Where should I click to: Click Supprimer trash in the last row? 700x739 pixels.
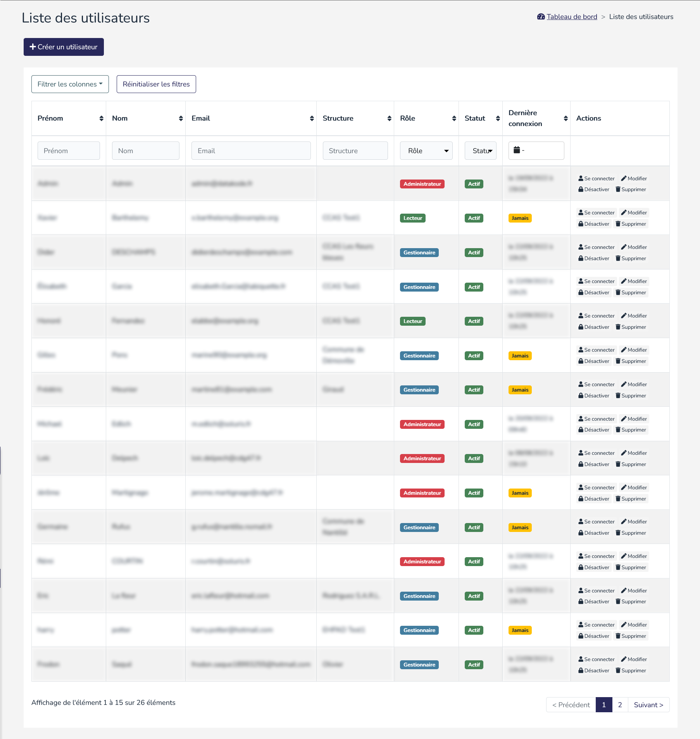pos(618,670)
